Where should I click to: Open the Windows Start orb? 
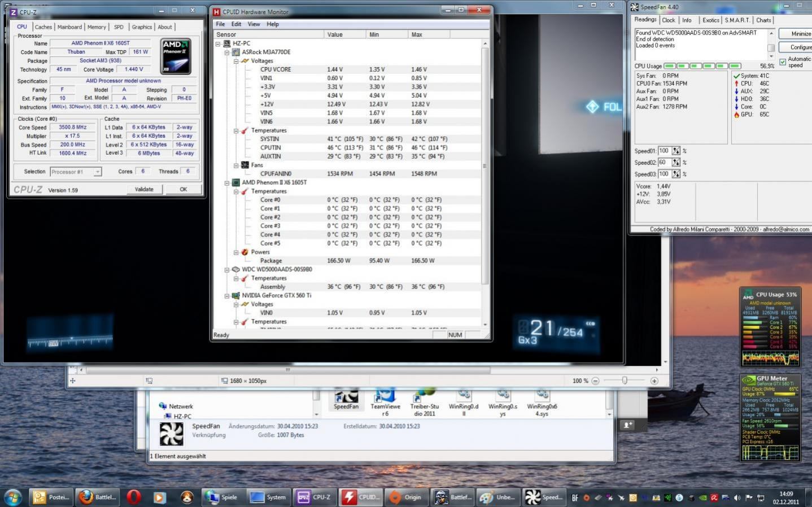[x=12, y=497]
